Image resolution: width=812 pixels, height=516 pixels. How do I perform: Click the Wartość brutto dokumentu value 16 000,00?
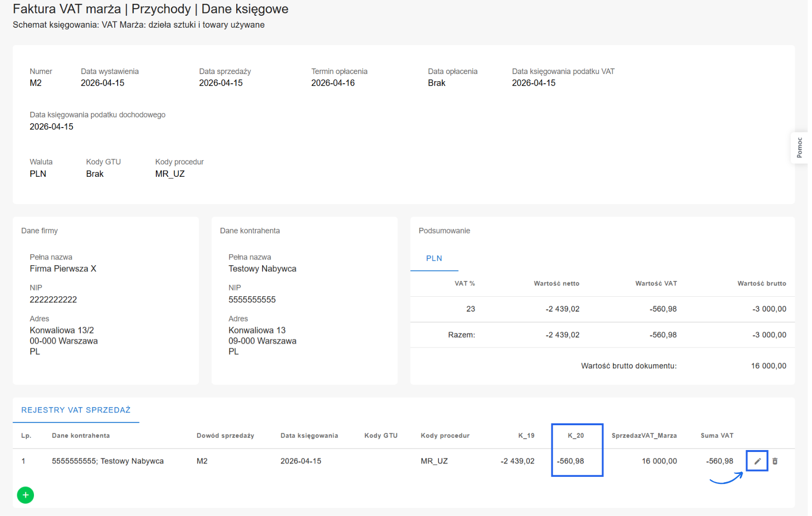[x=768, y=366]
